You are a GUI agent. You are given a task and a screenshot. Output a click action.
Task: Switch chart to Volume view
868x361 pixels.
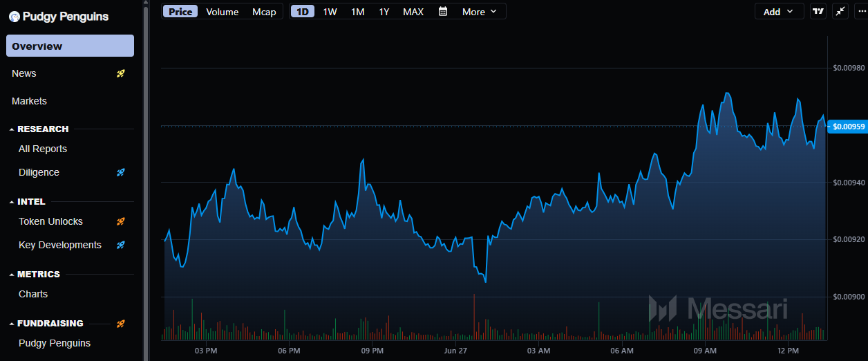[x=223, y=12]
